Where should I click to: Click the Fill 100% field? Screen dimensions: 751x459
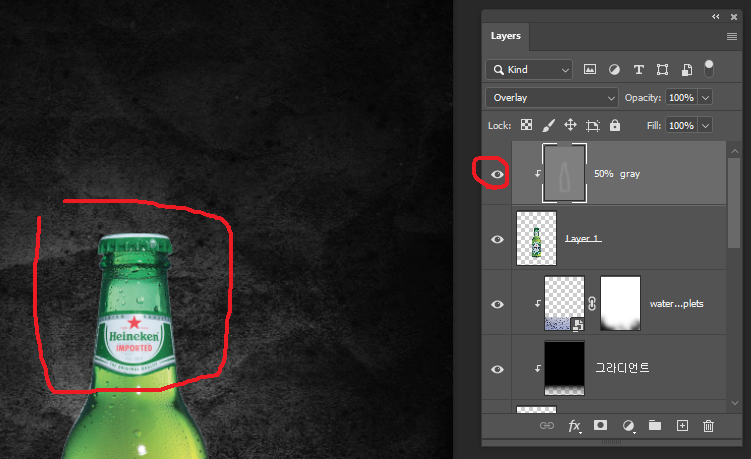(681, 126)
